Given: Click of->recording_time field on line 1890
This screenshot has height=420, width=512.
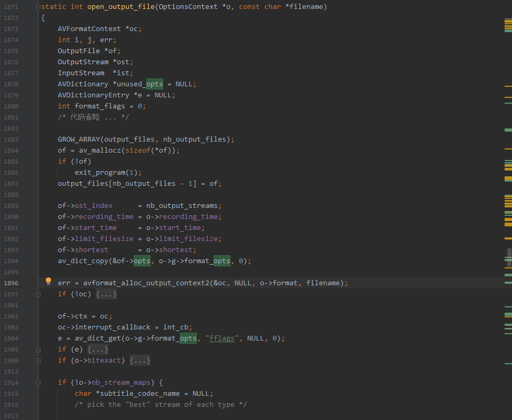Looking at the screenshot, I should click(x=96, y=217).
